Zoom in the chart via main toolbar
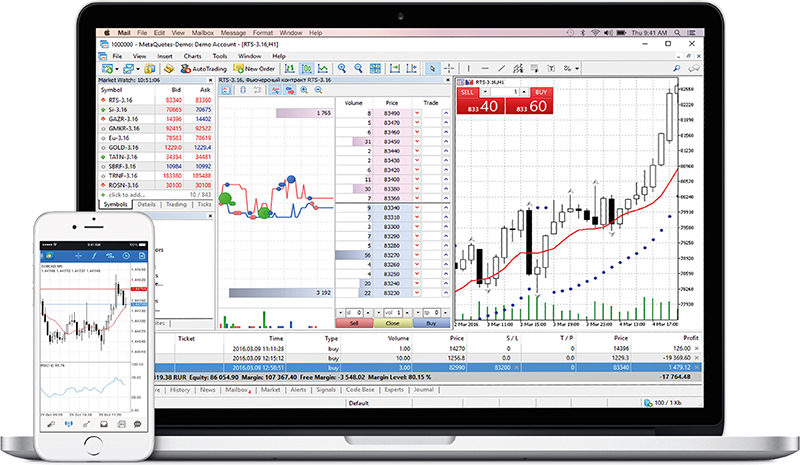The image size is (800, 465). pos(342,68)
